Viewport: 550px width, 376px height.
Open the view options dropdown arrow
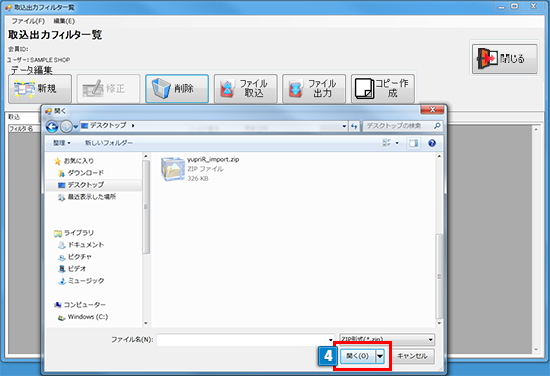[x=397, y=143]
